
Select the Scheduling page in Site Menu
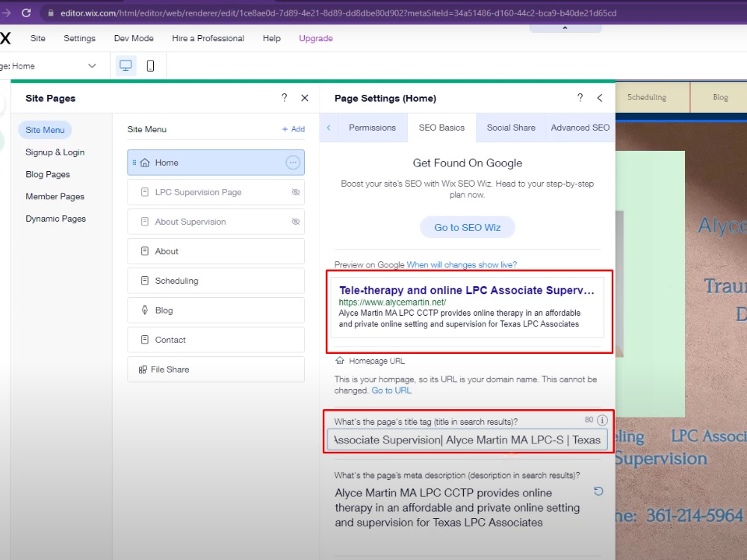click(216, 281)
